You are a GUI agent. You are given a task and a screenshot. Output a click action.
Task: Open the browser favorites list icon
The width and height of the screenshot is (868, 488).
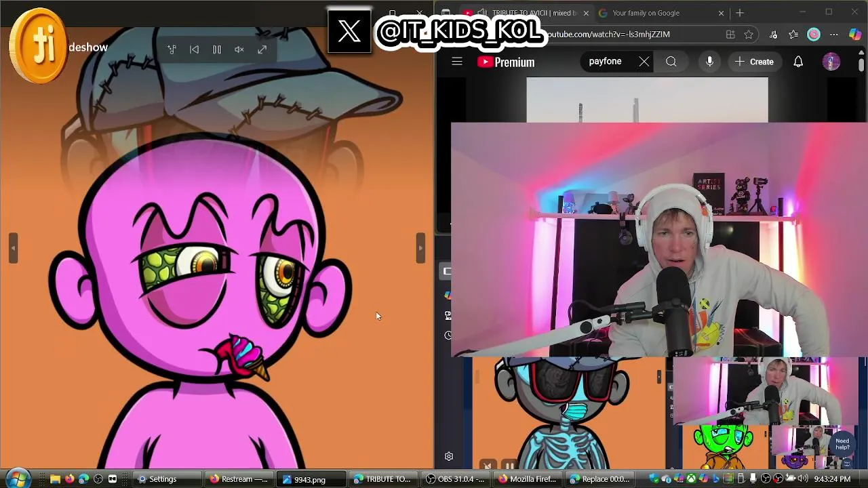tap(793, 35)
